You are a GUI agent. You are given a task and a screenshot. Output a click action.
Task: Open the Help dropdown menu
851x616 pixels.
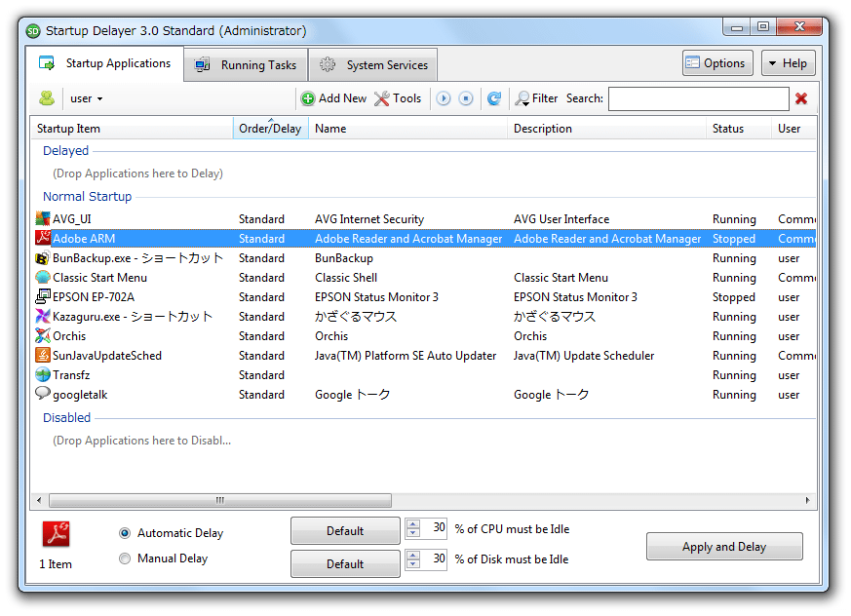coord(788,63)
